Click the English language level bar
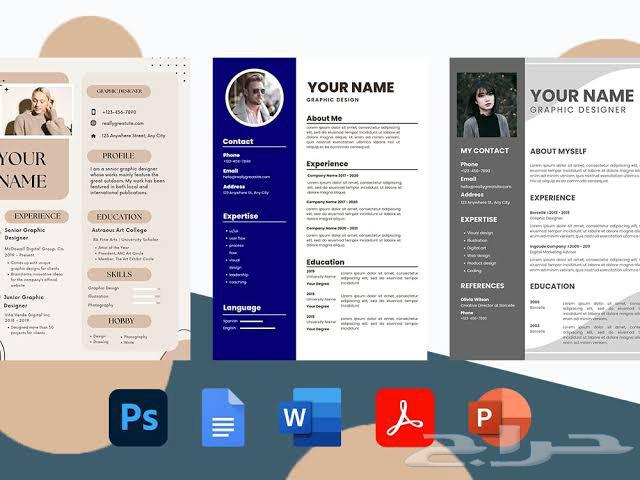This screenshot has height=480, width=640. click(258, 328)
